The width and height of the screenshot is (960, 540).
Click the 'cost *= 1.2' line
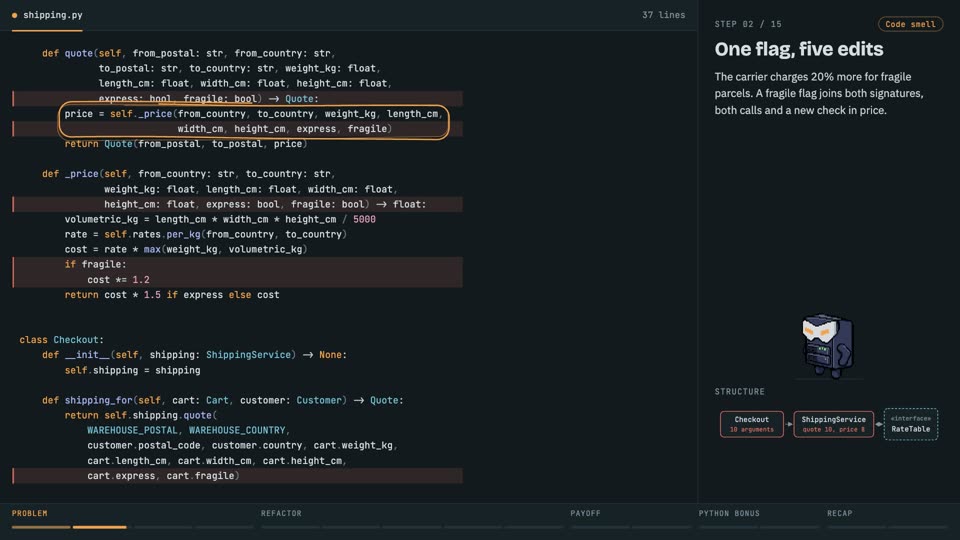tap(118, 280)
